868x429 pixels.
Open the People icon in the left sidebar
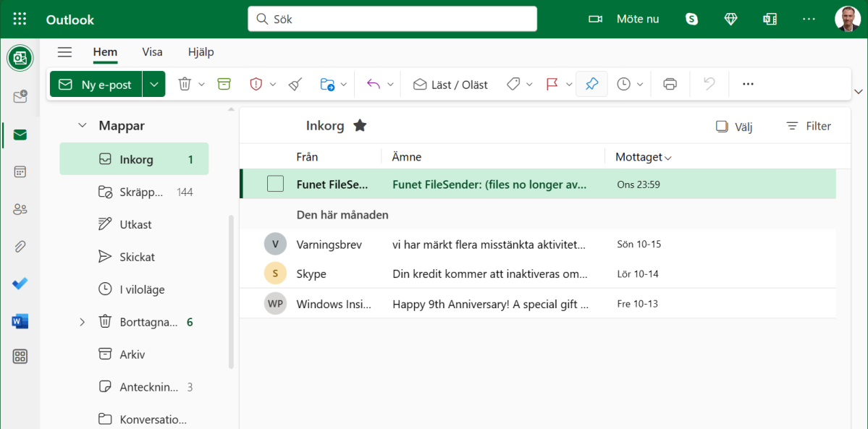click(20, 209)
